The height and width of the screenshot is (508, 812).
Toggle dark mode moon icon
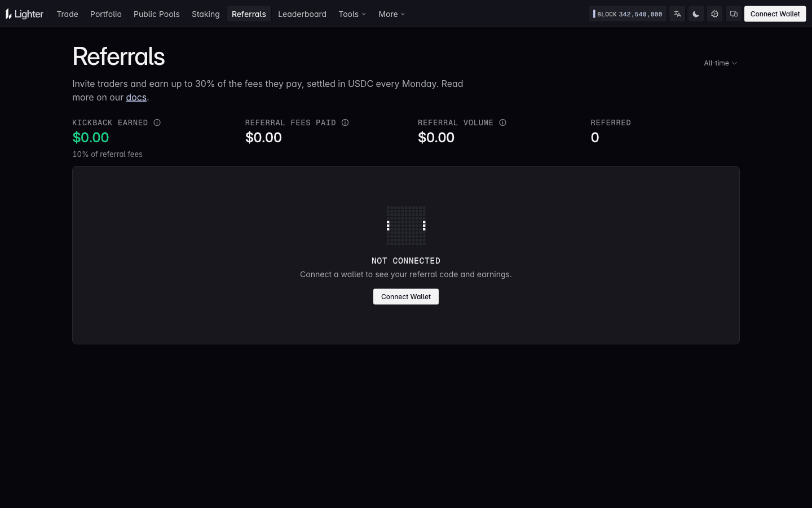click(696, 14)
